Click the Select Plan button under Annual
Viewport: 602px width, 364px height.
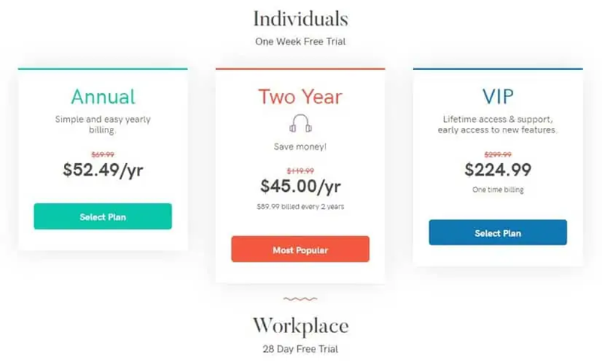pyautogui.click(x=103, y=217)
